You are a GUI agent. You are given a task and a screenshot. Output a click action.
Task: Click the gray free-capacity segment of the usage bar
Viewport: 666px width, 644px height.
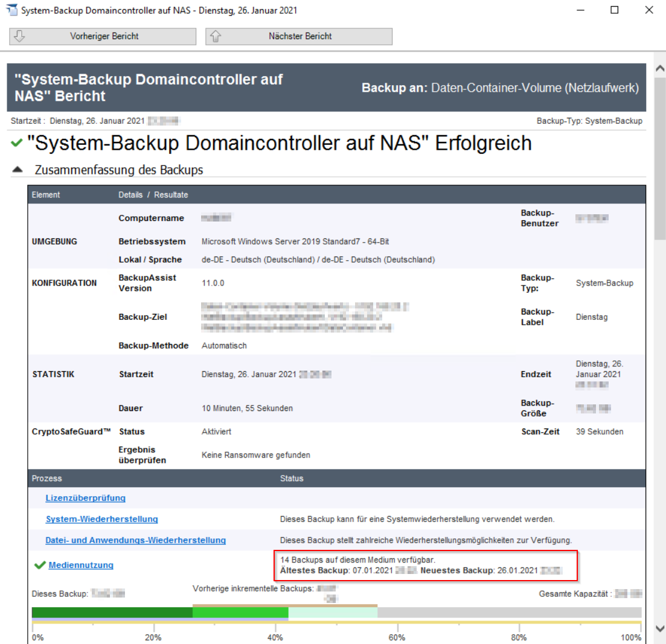tap(509, 613)
